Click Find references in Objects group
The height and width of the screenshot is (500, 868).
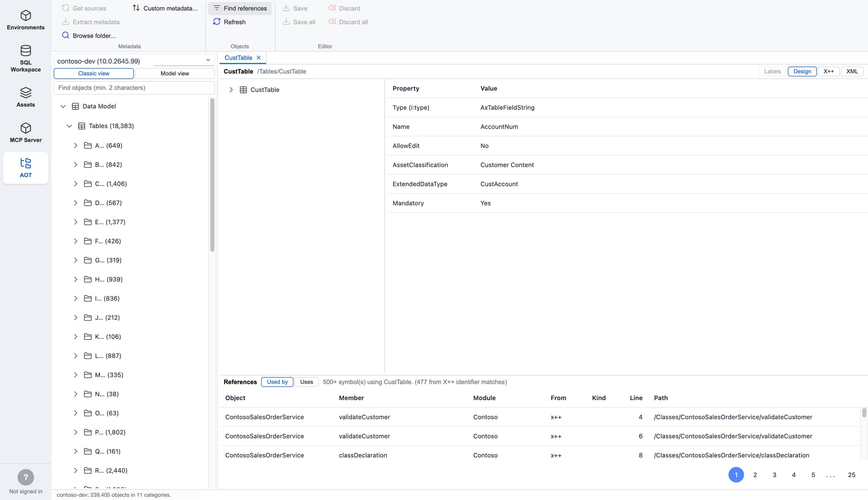click(x=240, y=8)
